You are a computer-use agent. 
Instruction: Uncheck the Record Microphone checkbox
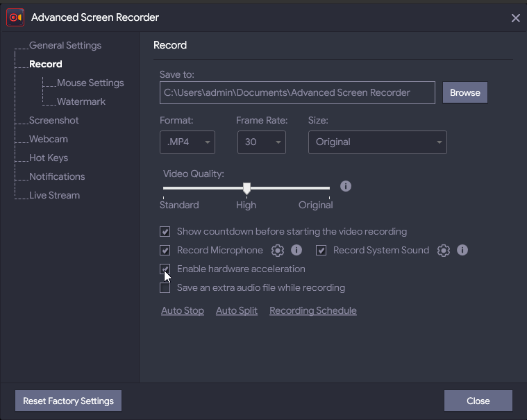[165, 251]
